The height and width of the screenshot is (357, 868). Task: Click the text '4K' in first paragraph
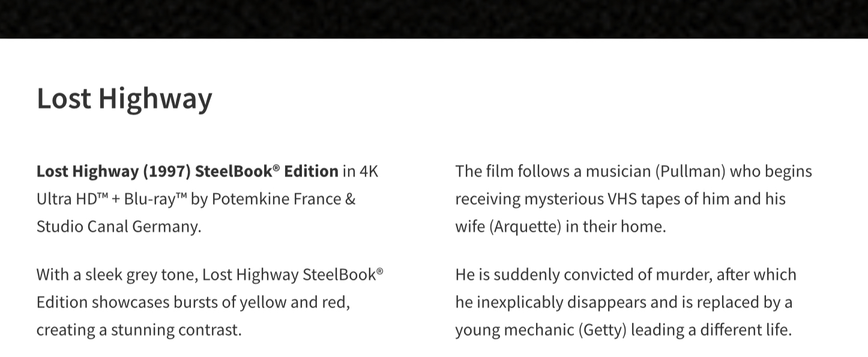pyautogui.click(x=369, y=171)
